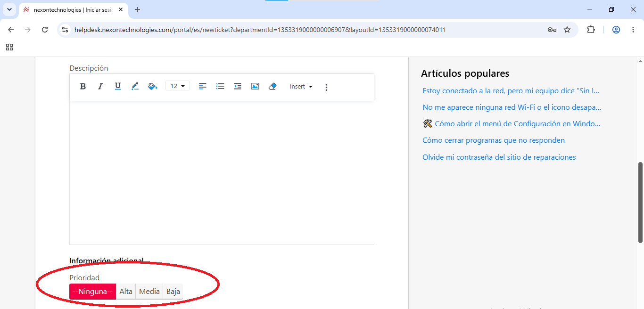The height and width of the screenshot is (309, 644).
Task: Open the background fill color tool
Action: pyautogui.click(x=152, y=87)
